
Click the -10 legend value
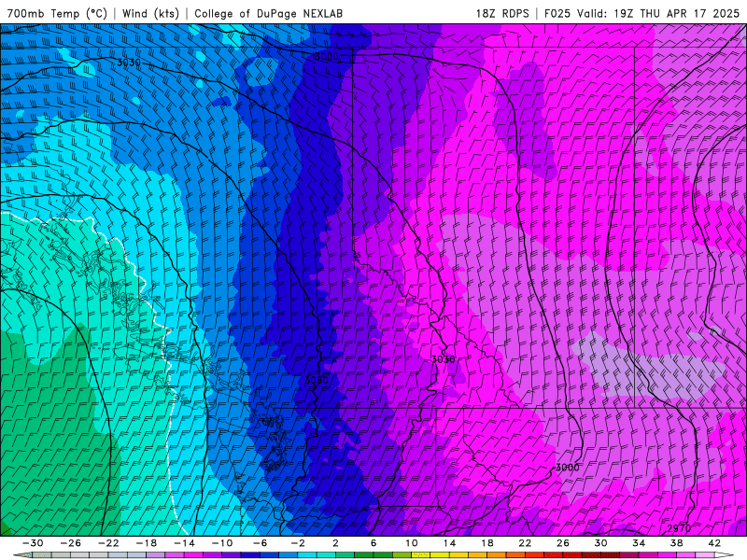[x=222, y=543]
